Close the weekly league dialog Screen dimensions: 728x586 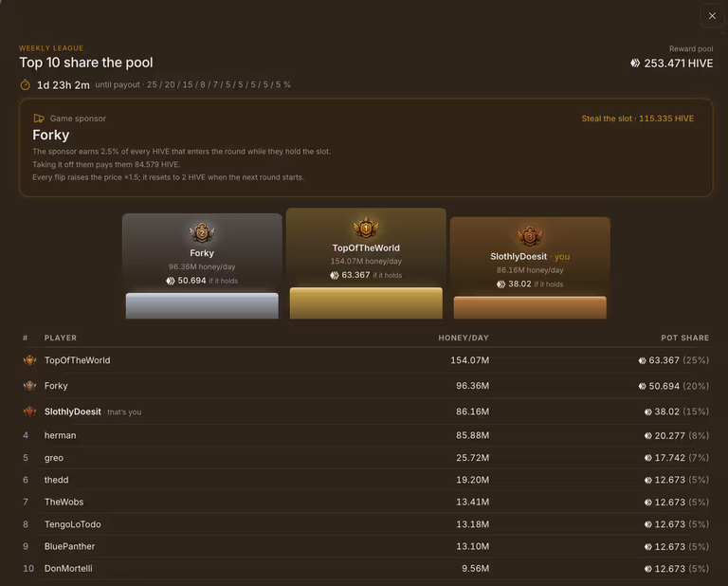coord(712,16)
